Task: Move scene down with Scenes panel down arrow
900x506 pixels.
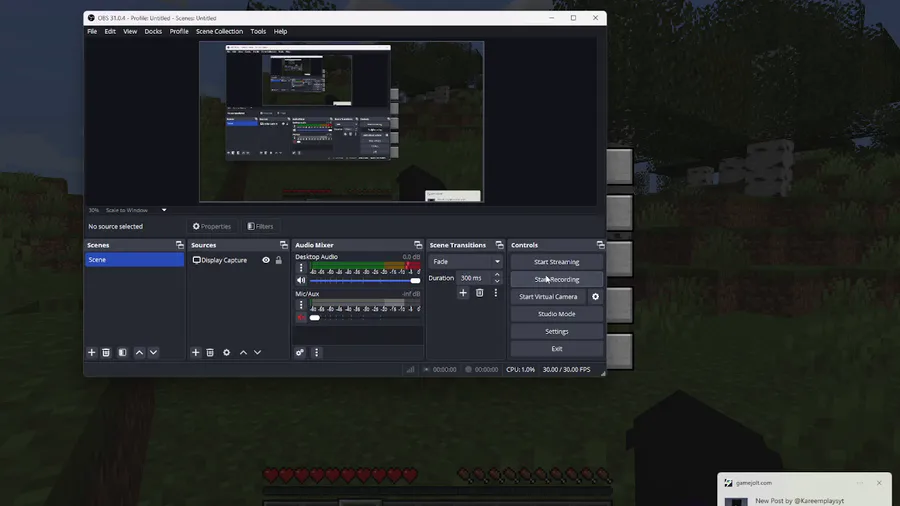Action: (x=153, y=352)
